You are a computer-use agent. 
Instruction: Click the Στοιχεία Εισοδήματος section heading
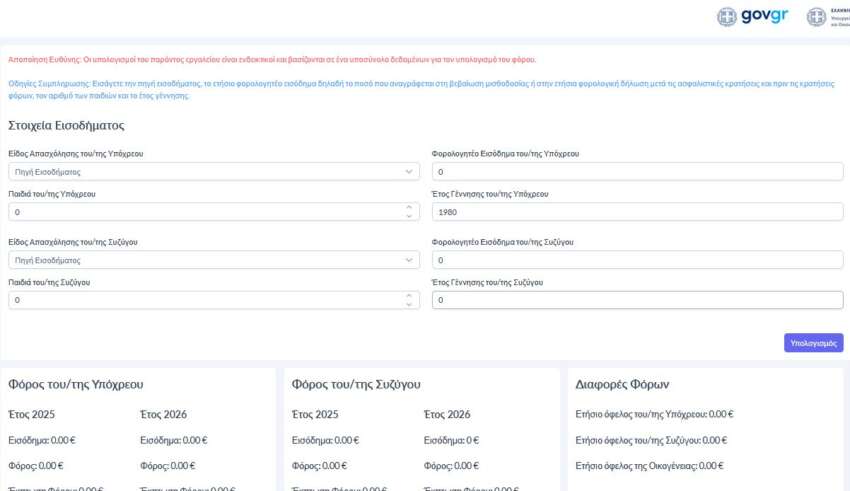[x=66, y=125]
